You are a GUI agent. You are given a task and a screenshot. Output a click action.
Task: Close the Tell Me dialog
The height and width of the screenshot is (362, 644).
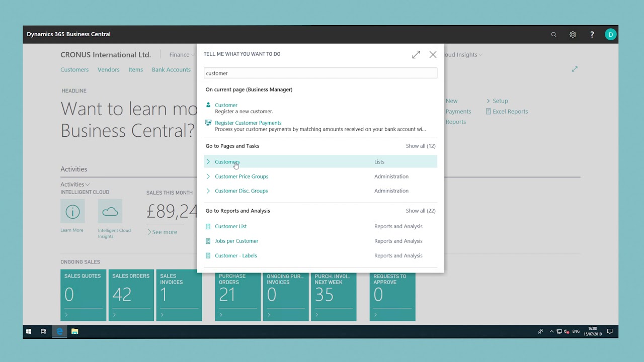pos(433,54)
